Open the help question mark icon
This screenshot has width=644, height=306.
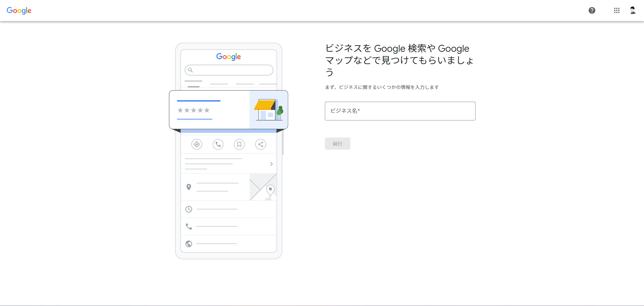(x=592, y=10)
